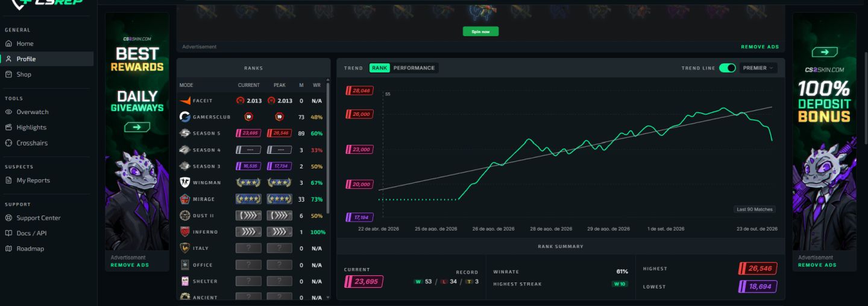The image size is (868, 306).
Task: Click the 17,194 rating marker on chart
Action: pyautogui.click(x=359, y=217)
